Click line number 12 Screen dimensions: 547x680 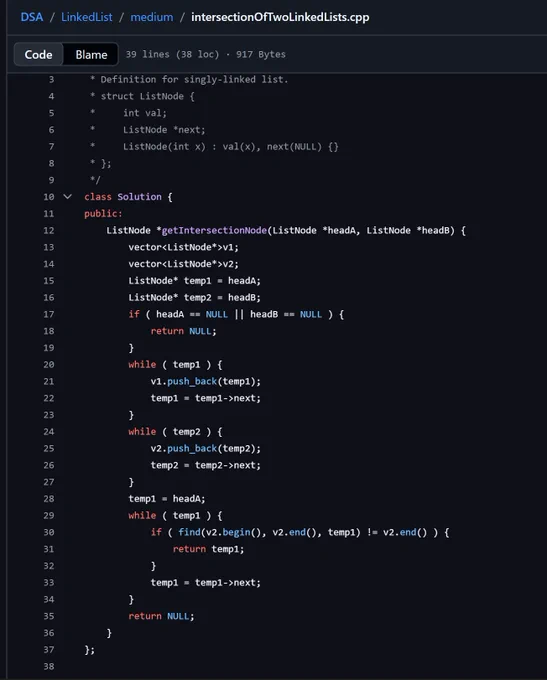click(x=49, y=230)
